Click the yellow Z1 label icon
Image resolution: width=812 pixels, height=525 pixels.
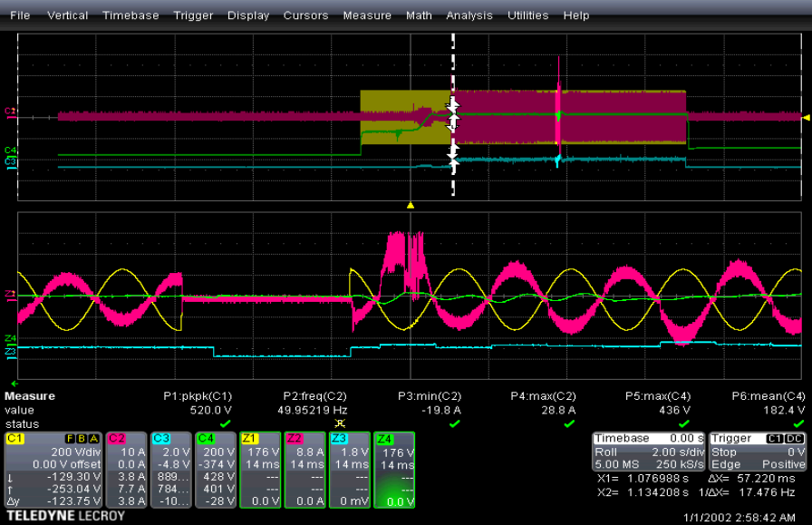(x=249, y=439)
